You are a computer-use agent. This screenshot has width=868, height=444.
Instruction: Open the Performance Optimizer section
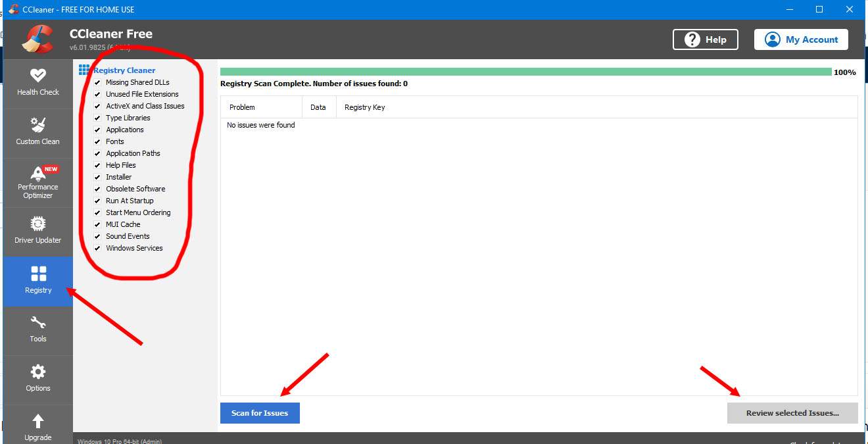pyautogui.click(x=37, y=182)
